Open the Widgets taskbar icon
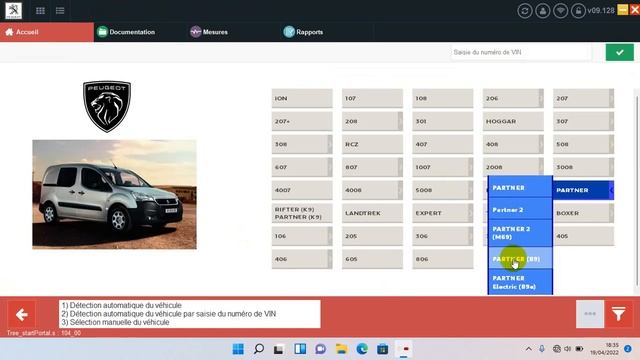 (x=300, y=349)
